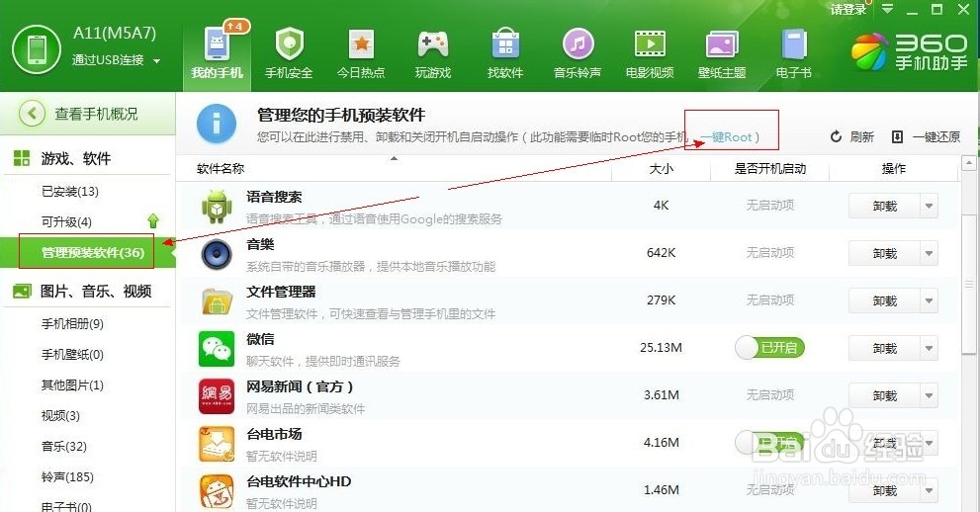This screenshot has width=980, height=512.
Task: Click the vertical scrollbar thumb
Action: 969,284
